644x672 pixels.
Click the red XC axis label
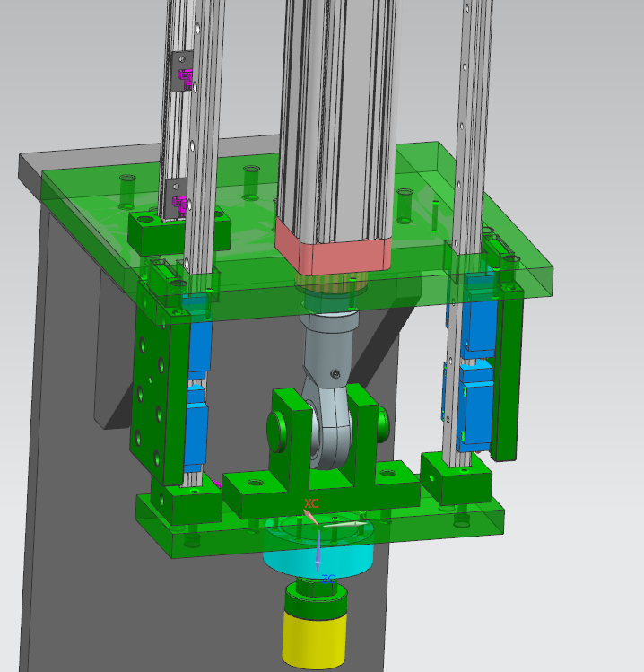point(311,503)
